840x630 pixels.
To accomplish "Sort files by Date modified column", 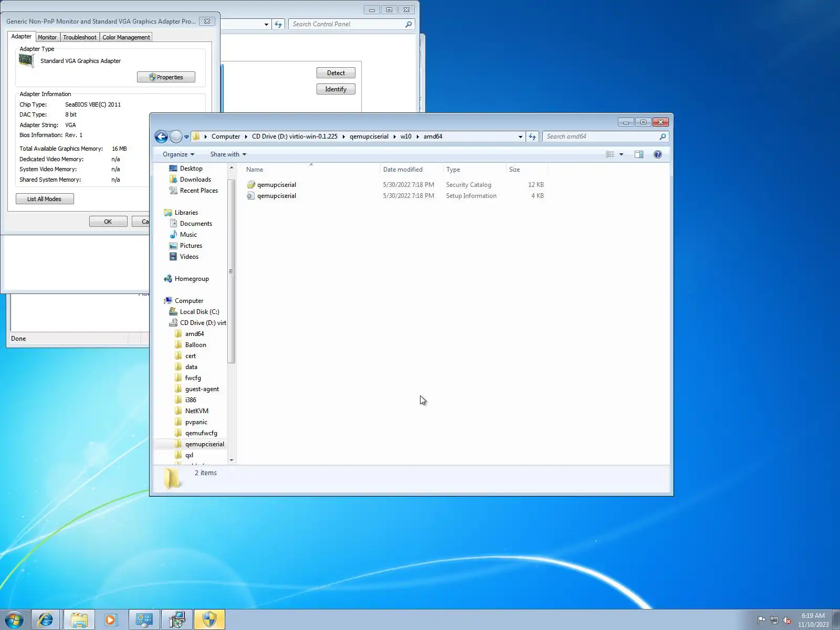I will [411, 170].
